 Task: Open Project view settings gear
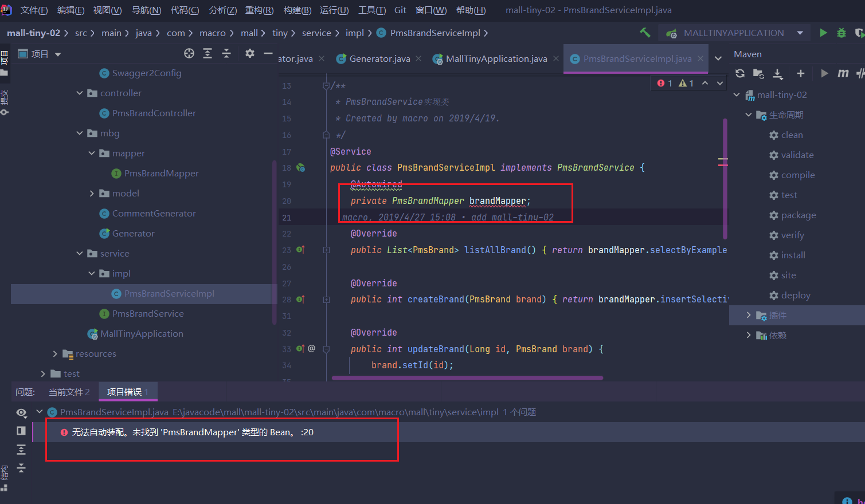click(x=249, y=53)
